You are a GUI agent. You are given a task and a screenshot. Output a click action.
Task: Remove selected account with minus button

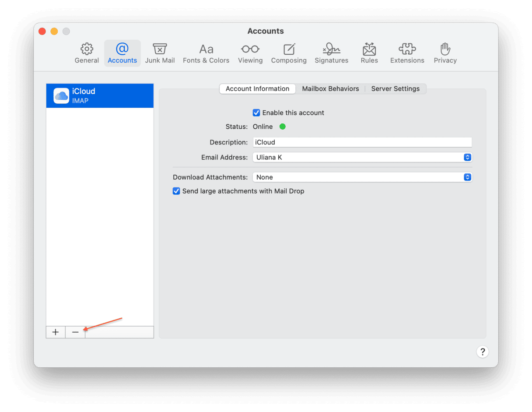(75, 332)
